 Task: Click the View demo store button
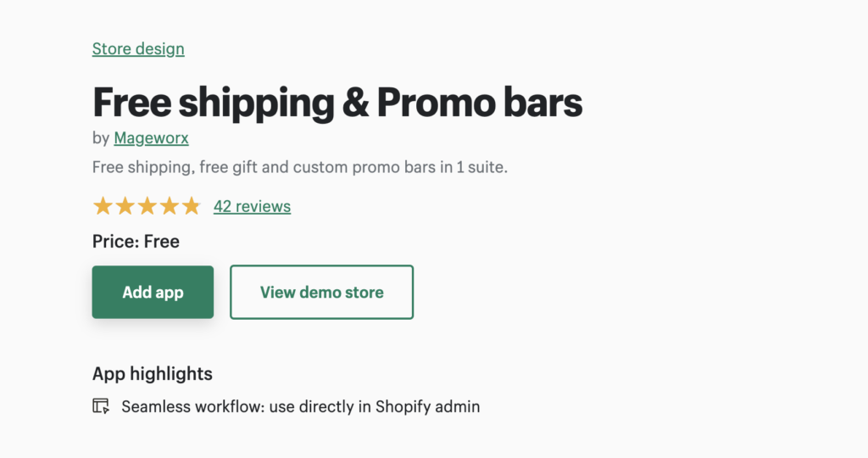tap(321, 292)
